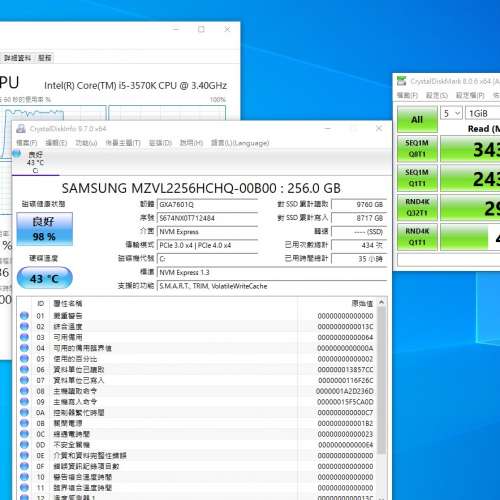This screenshot has height=500, width=500.
Task: Select the C: drive tab with 43 °C
Action: (x=35, y=162)
